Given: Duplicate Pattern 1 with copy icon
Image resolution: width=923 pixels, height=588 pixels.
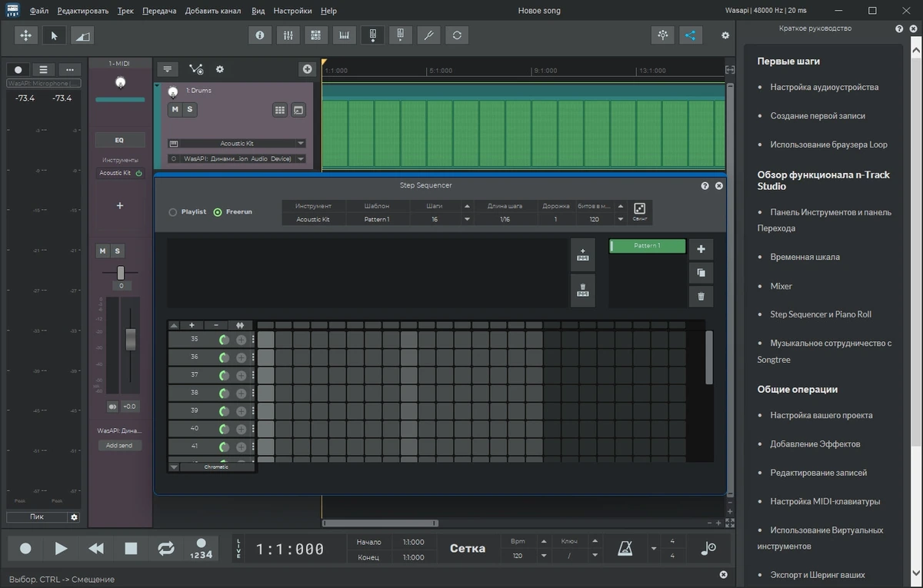Looking at the screenshot, I should [x=701, y=273].
